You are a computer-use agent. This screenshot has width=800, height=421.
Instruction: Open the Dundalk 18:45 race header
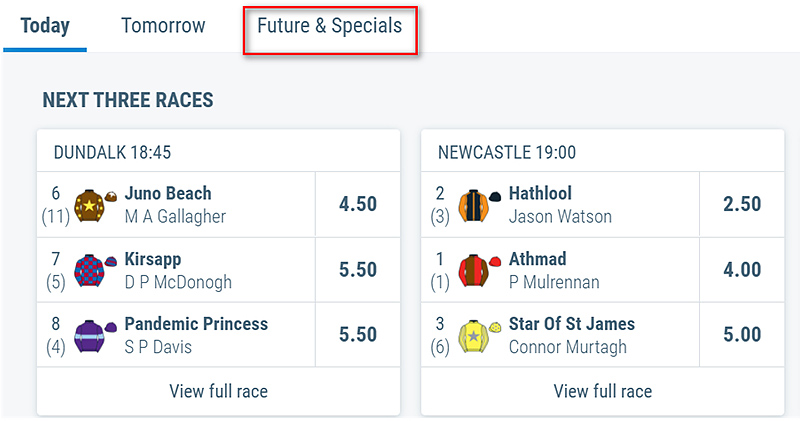pyautogui.click(x=112, y=152)
